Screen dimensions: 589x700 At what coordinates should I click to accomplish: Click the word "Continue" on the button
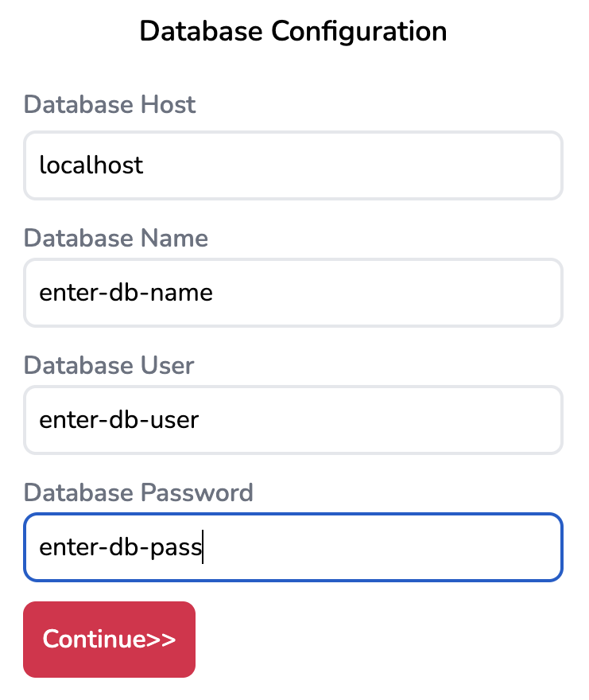(x=94, y=640)
